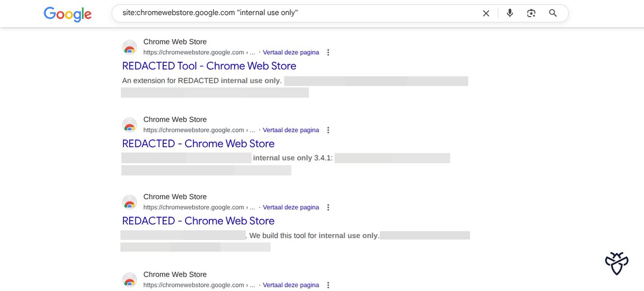Image resolution: width=644 pixels, height=291 pixels.
Task: Click 'Vertaal deze pagina' for 'We build this tool' result
Action: pyautogui.click(x=291, y=207)
